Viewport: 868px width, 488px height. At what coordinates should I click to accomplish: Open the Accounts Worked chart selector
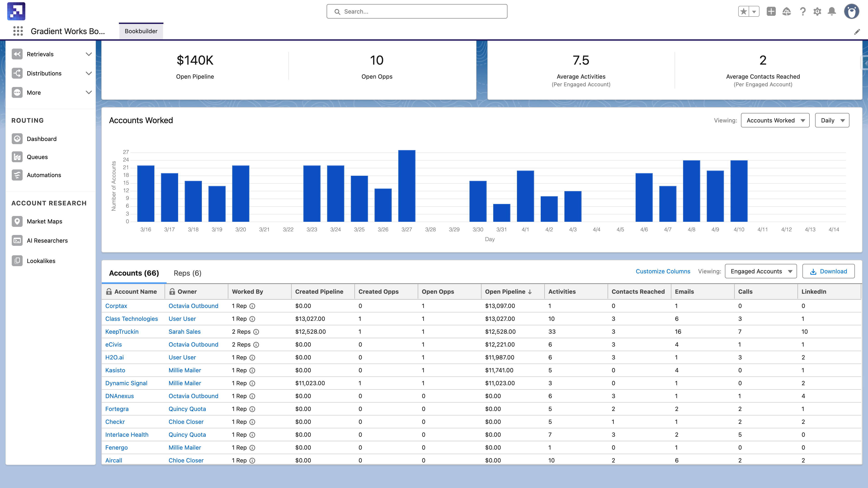pos(775,120)
